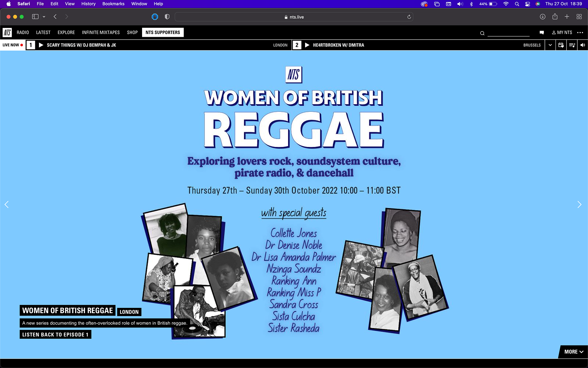Image resolution: width=588 pixels, height=368 pixels.
Task: Click the date and time clock
Action: (x=563, y=4)
